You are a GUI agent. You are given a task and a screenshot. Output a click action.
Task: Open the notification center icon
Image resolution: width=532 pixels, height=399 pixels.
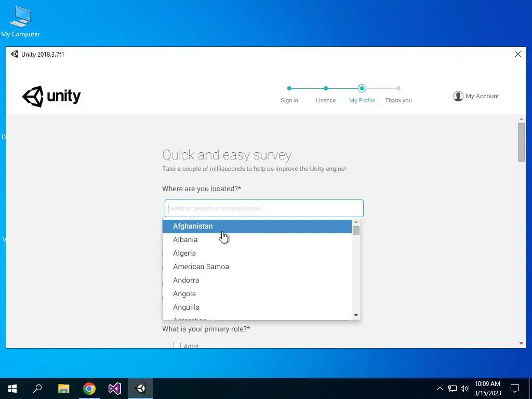(515, 389)
